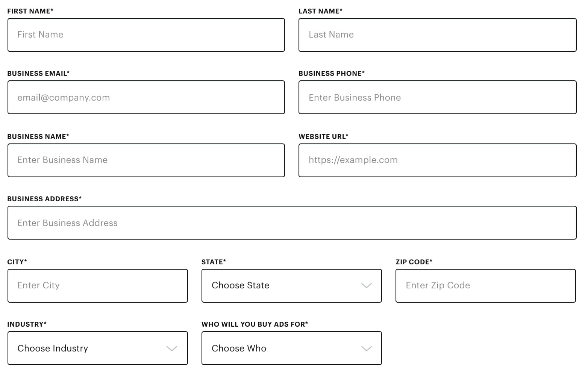Screen dimensions: 588x374
Task: Click the INDUSTRY label above dropdown
Action: (x=27, y=324)
